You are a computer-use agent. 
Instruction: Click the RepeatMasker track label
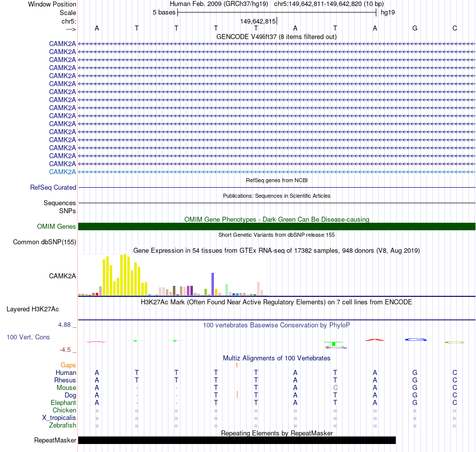55,440
